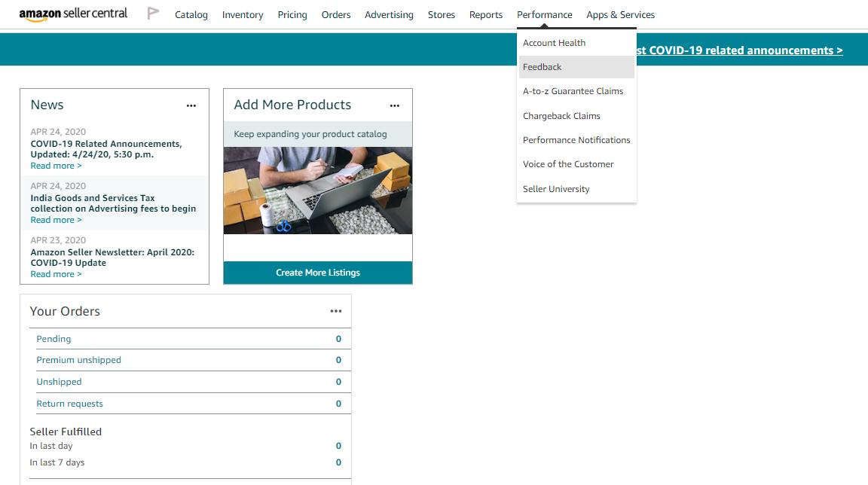Click the News widget title

coord(47,105)
